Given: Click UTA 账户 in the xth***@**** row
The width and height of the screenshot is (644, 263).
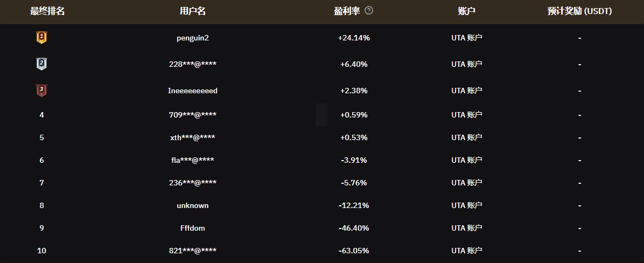Looking at the screenshot, I should click(466, 137).
